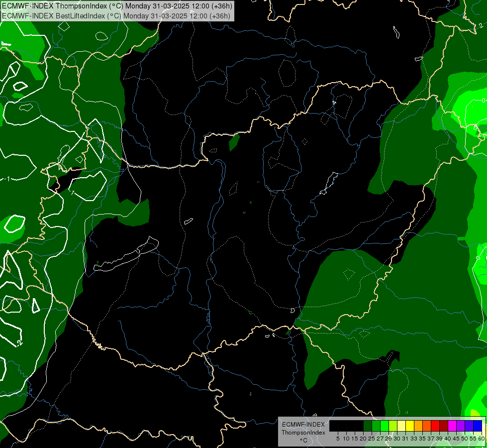The image size is (487, 448).
Task: Pick the indigo 50–55 legend swatch
Action: pos(469,426)
